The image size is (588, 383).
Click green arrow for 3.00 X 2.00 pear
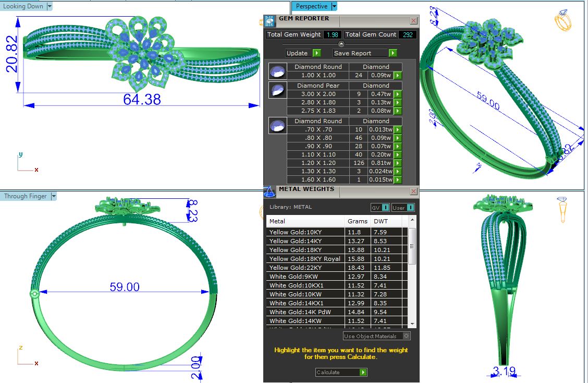(398, 94)
